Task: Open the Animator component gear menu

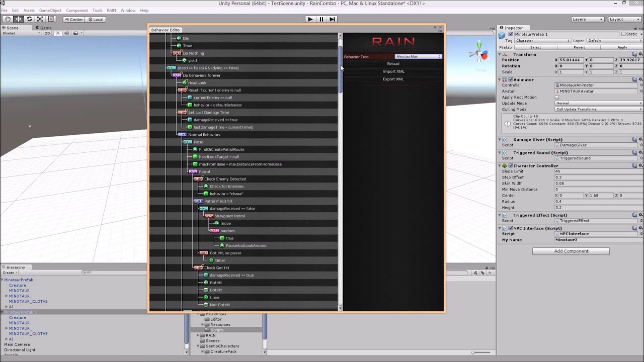Action: [x=640, y=79]
